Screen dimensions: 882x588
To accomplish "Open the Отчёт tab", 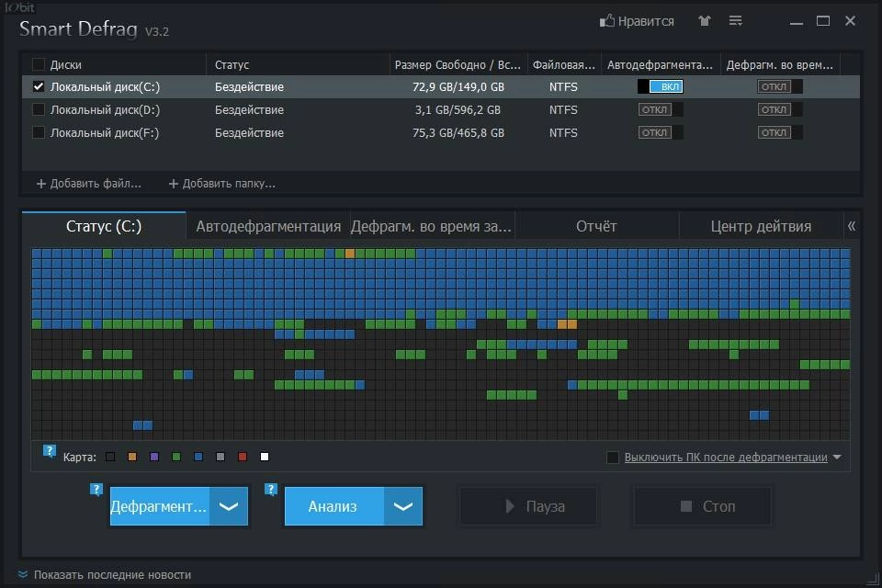I will pyautogui.click(x=596, y=226).
